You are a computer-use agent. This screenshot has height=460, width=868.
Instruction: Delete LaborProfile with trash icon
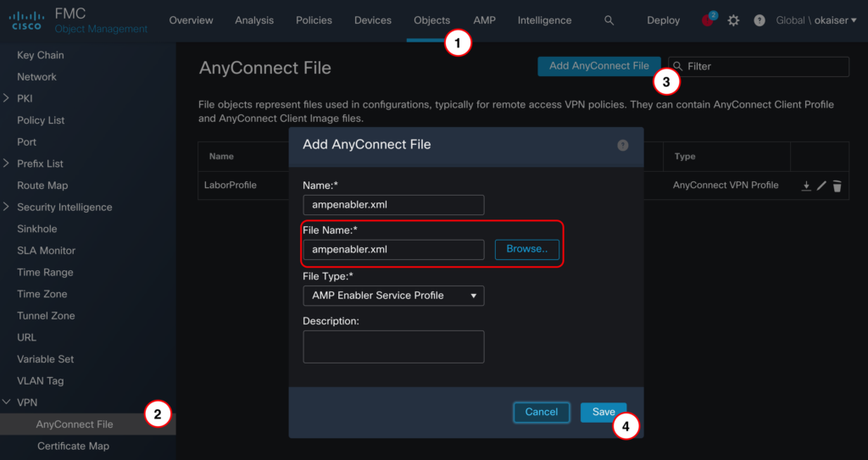(837, 186)
